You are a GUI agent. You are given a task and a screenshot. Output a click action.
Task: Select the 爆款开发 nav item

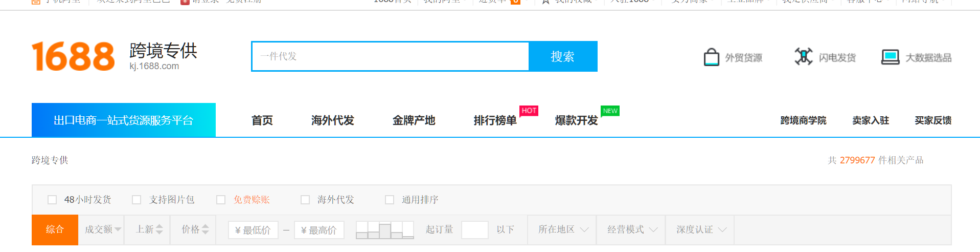click(x=577, y=120)
